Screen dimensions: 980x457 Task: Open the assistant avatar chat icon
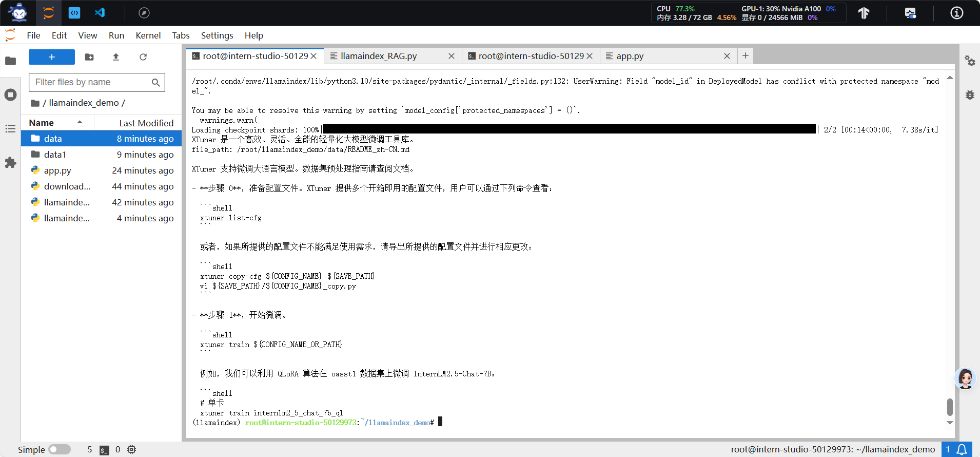click(x=965, y=378)
